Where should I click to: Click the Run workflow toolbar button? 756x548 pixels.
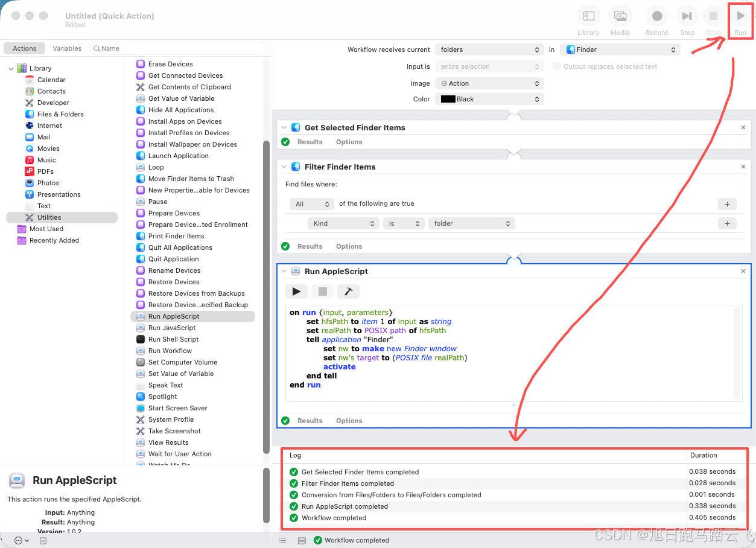point(740,17)
